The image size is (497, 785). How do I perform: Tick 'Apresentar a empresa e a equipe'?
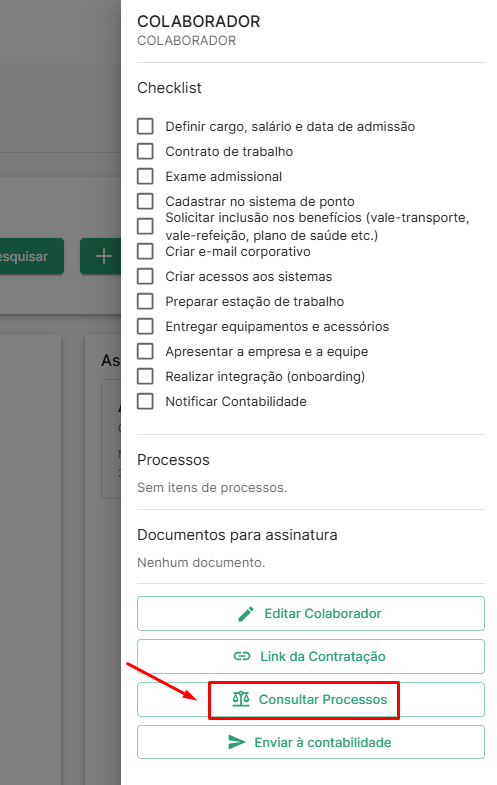145,351
